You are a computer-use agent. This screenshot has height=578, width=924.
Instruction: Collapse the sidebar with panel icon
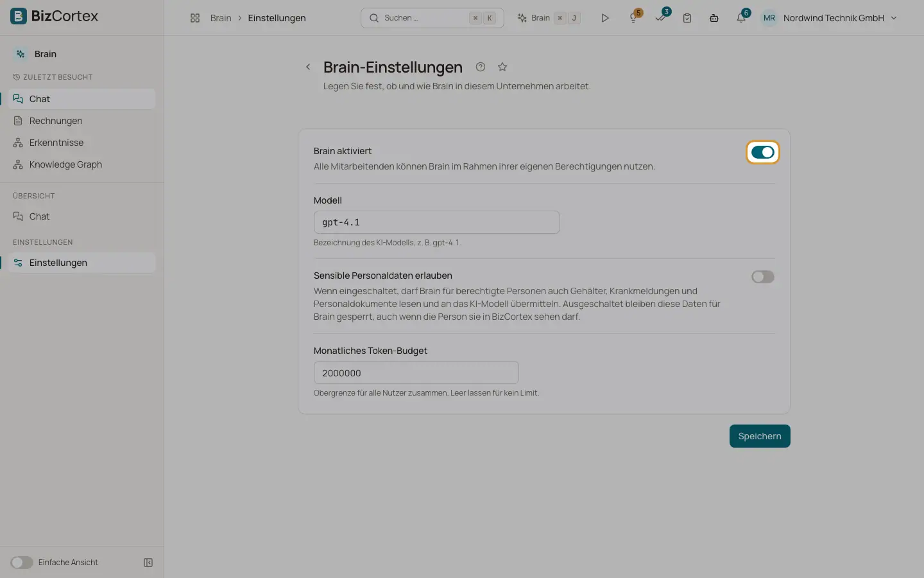(x=148, y=563)
